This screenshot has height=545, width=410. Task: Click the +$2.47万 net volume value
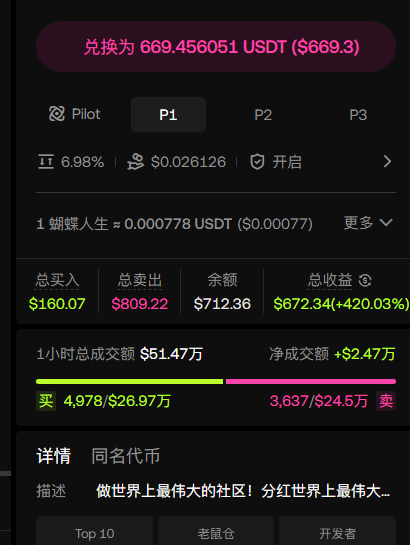point(364,354)
